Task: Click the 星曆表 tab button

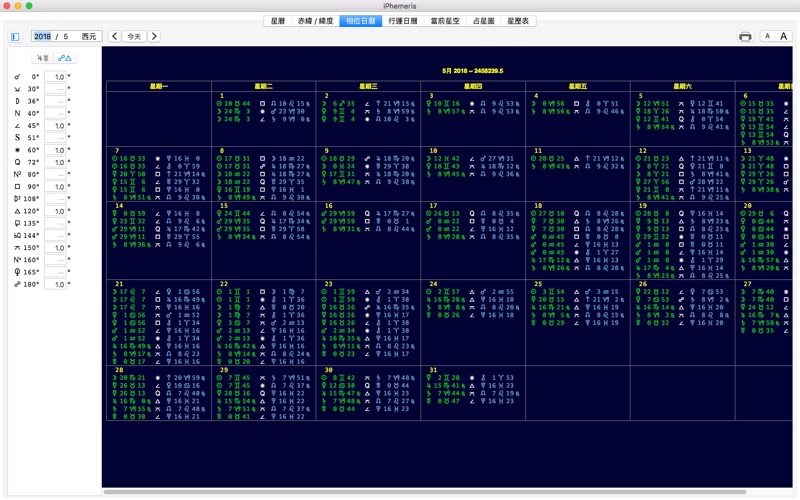Action: (x=519, y=21)
